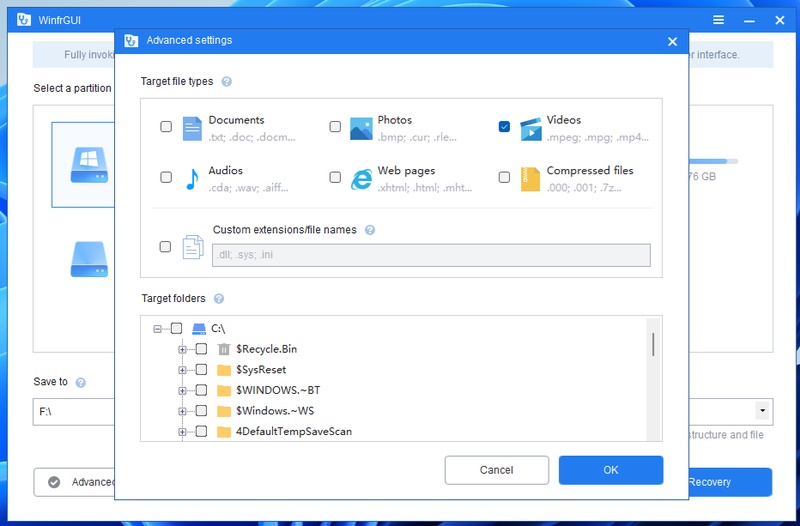Click the Advanced settings title logo
800x526 pixels.
pyautogui.click(x=131, y=41)
